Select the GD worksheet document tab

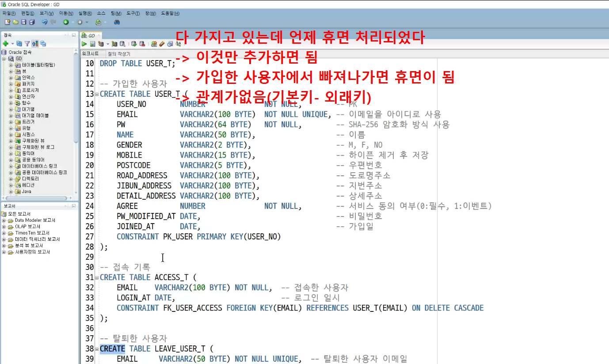click(x=91, y=35)
